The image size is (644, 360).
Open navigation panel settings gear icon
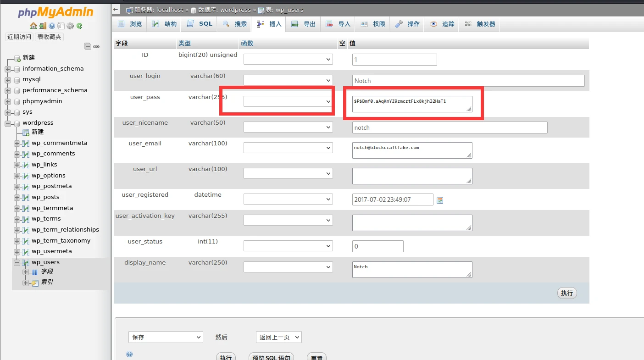click(70, 26)
